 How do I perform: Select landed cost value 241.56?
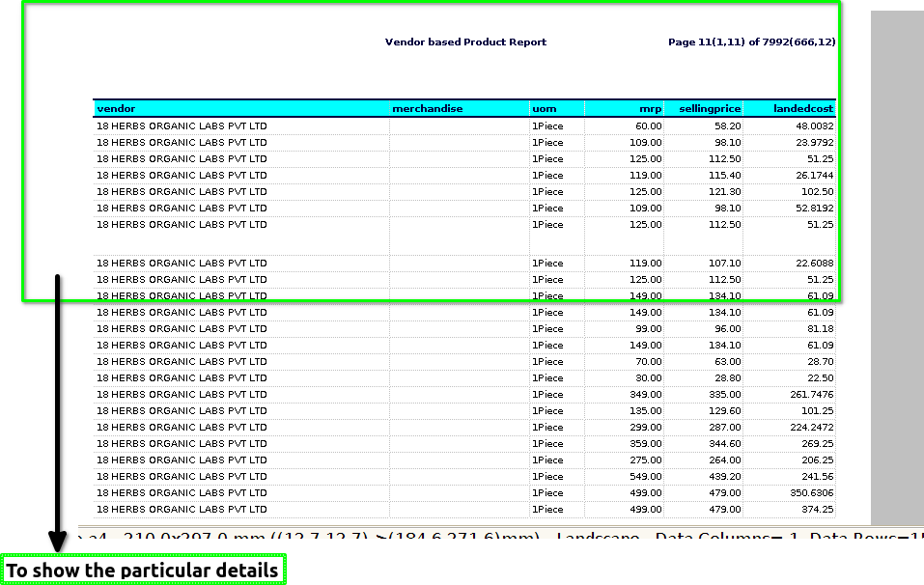[818, 477]
